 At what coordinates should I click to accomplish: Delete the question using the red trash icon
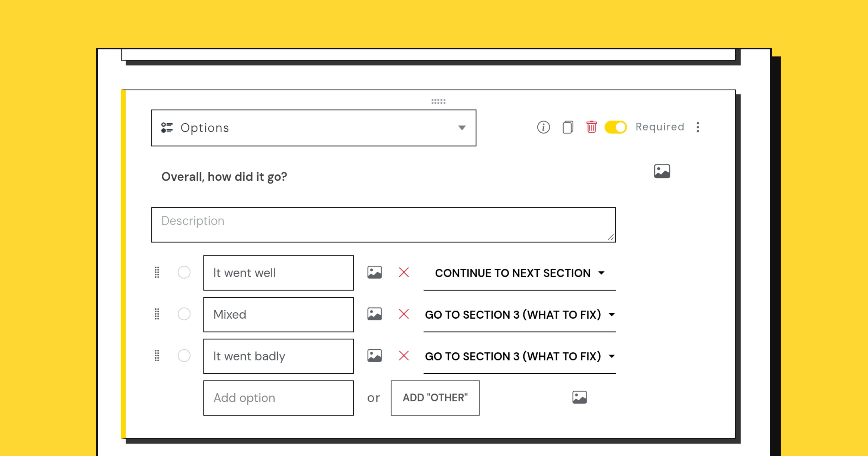(591, 127)
